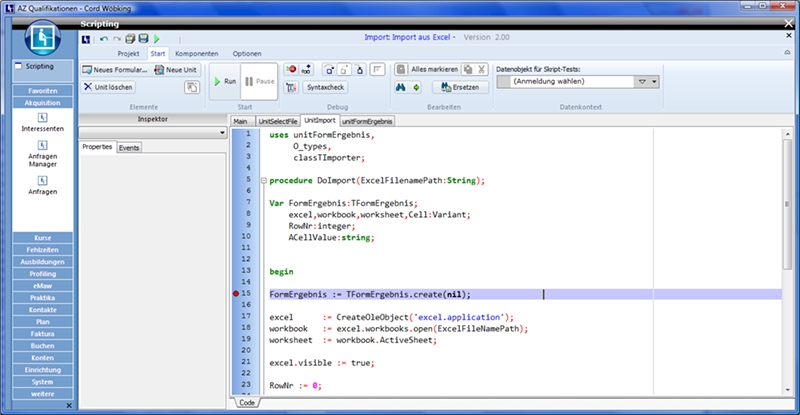
Task: Click the Syntaxcheck button
Action: [326, 87]
